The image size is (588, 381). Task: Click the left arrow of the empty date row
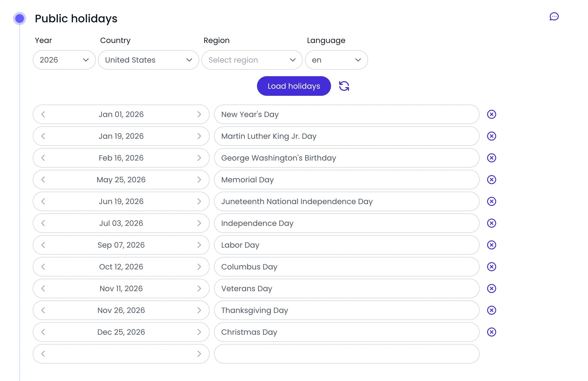(x=43, y=354)
